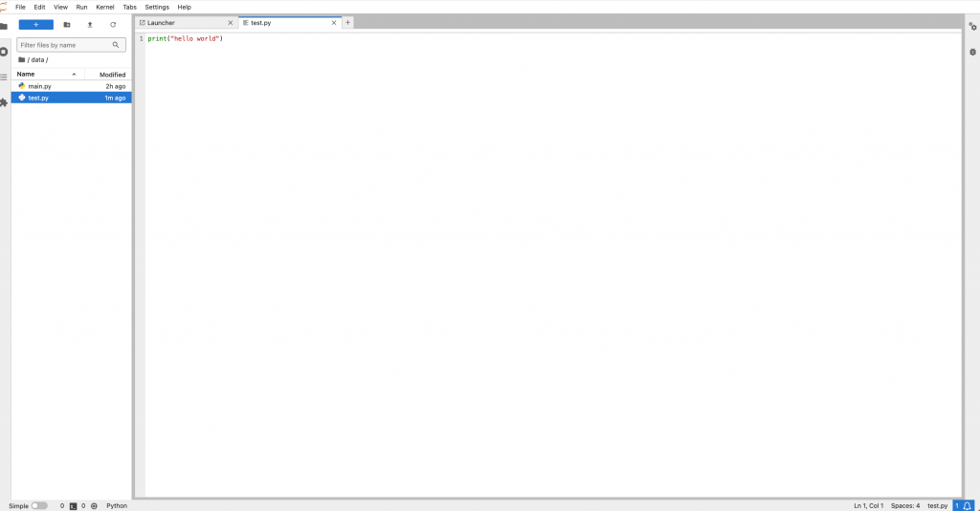
Task: Open the Kernel menu
Action: [x=105, y=7]
